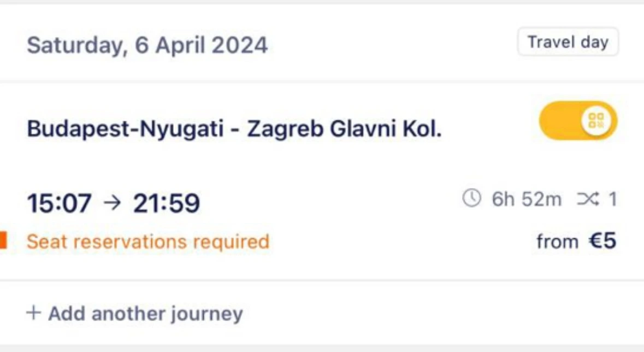Click the Budapest-Nyugati origin station name
The image size is (644, 352).
point(125,130)
